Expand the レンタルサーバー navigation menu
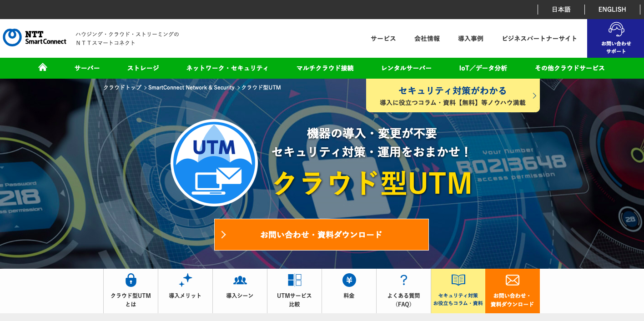 click(406, 67)
